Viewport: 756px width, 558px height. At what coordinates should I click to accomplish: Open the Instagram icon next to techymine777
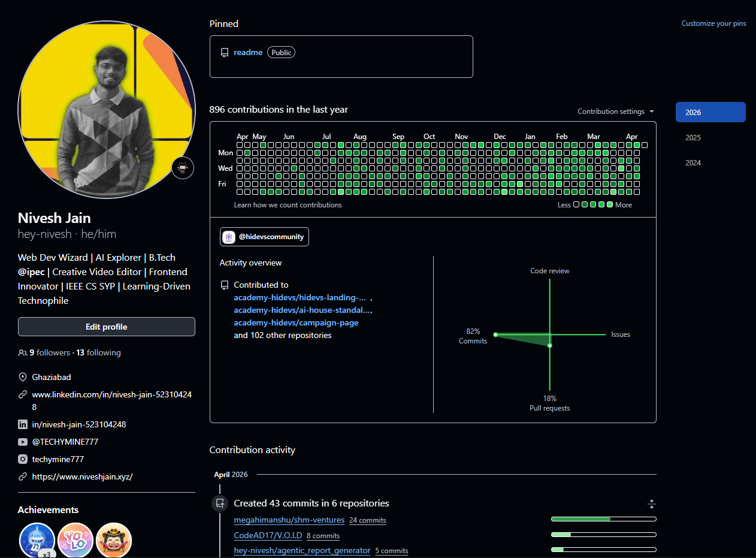click(x=23, y=459)
